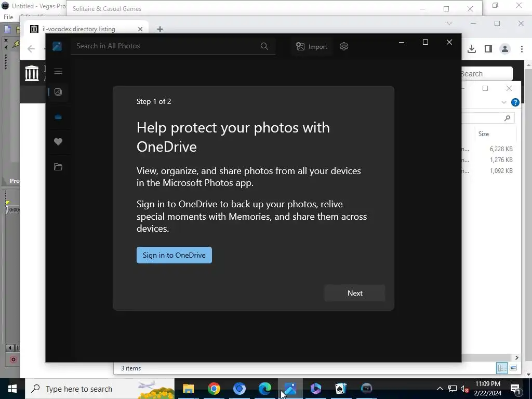This screenshot has height=399, width=532.
Task: Minimize the Photos window
Action: [402, 42]
